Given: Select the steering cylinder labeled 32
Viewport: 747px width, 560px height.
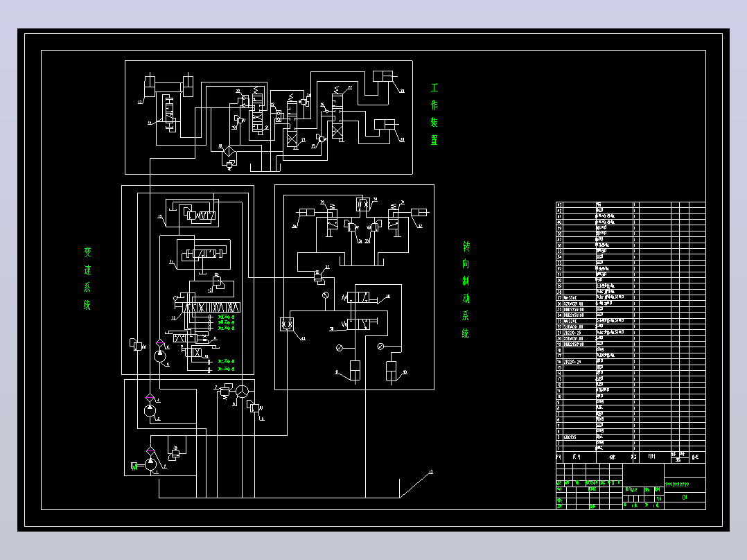Looking at the screenshot, I should 419,212.
